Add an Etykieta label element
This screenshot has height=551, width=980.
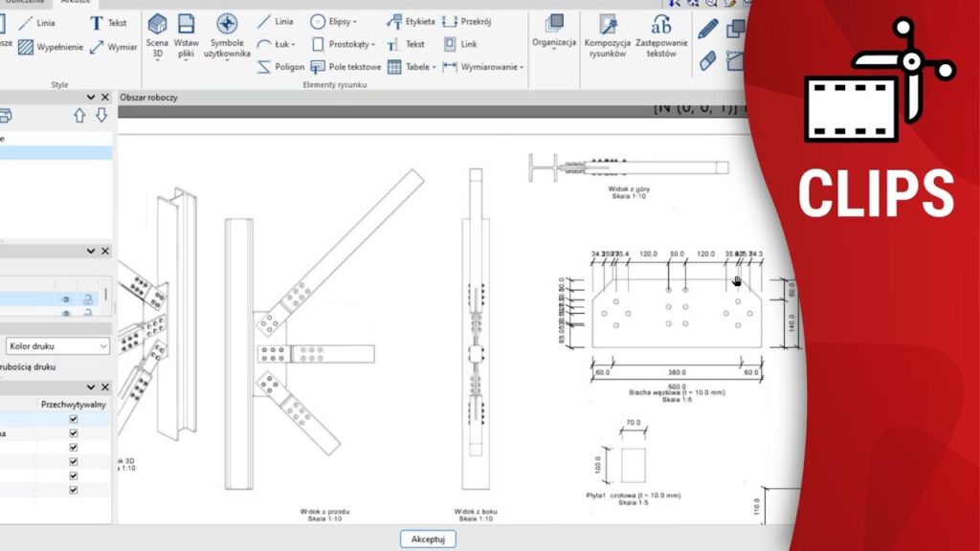pyautogui.click(x=411, y=21)
